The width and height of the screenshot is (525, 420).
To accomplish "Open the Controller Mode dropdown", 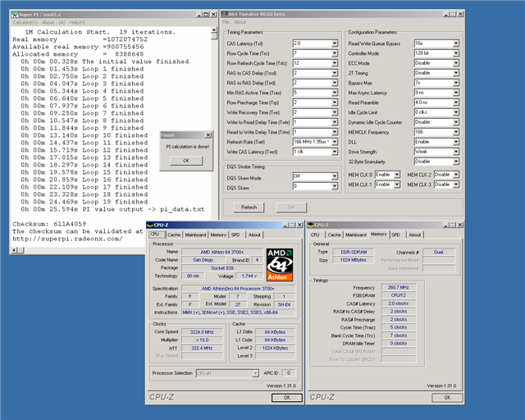I will 456,52.
